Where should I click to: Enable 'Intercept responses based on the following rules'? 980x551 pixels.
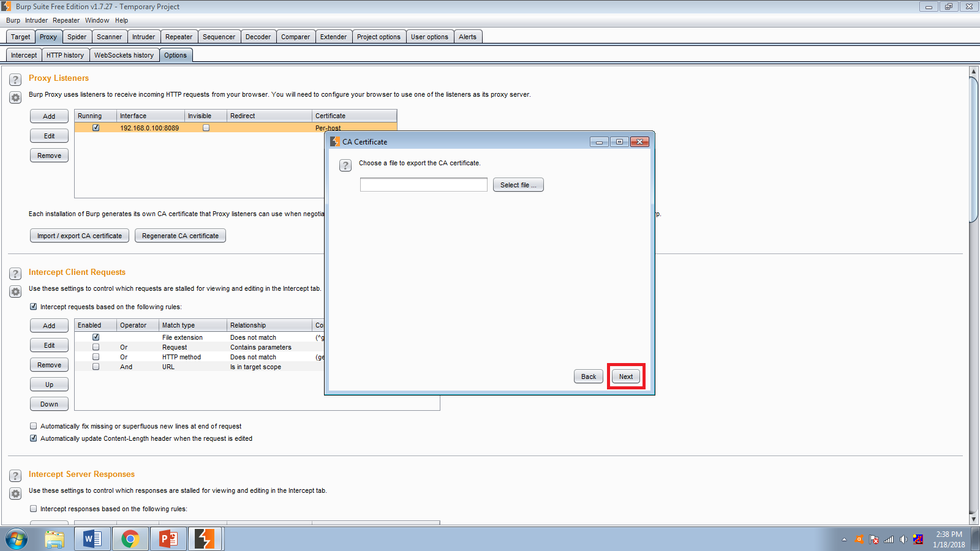34,509
